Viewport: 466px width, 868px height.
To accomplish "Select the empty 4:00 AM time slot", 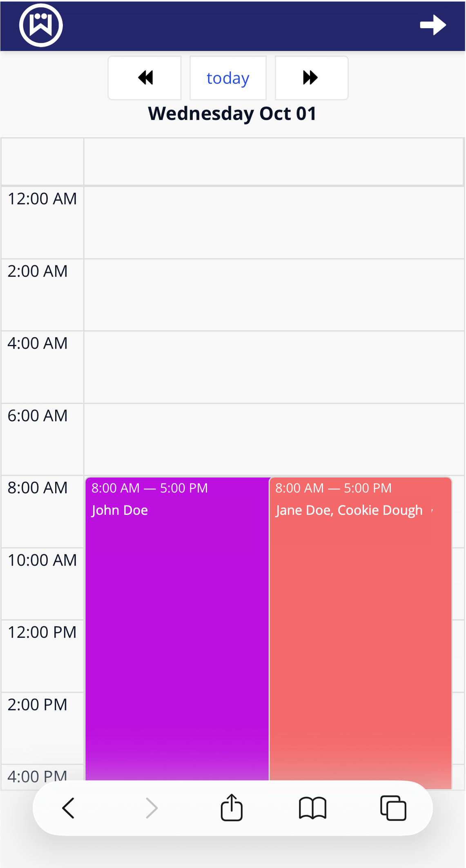I will [274, 367].
